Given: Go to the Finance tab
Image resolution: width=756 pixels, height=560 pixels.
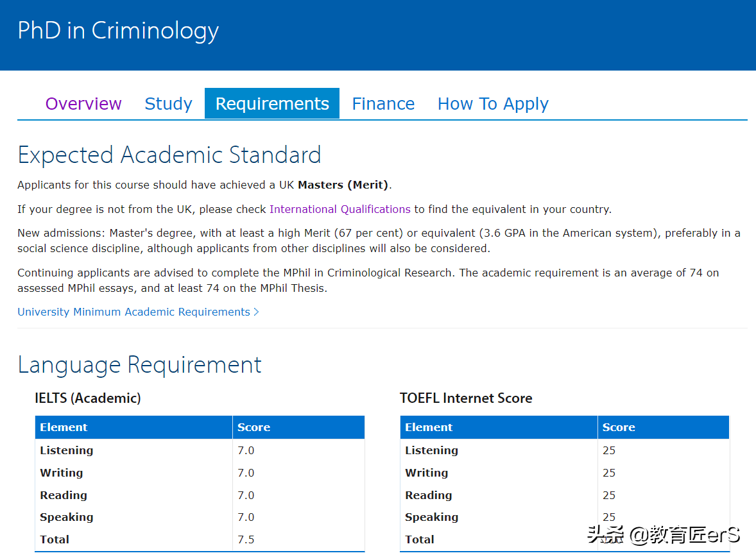Looking at the screenshot, I should (383, 104).
